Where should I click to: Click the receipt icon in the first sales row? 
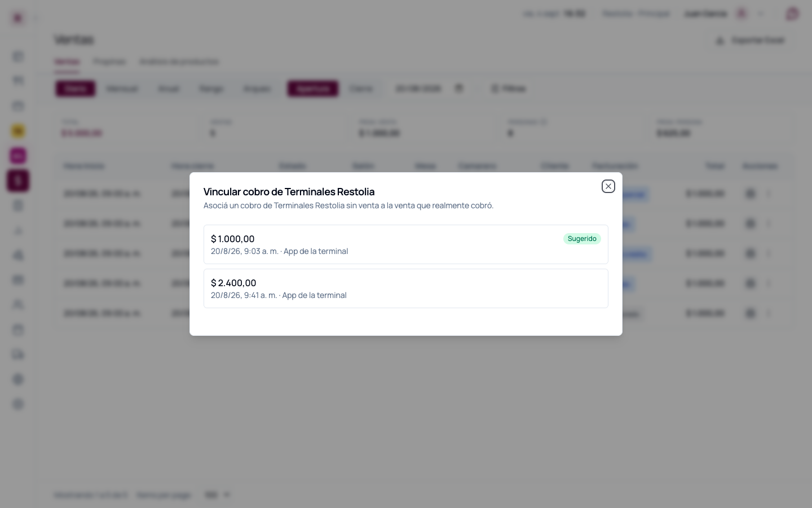tap(750, 194)
